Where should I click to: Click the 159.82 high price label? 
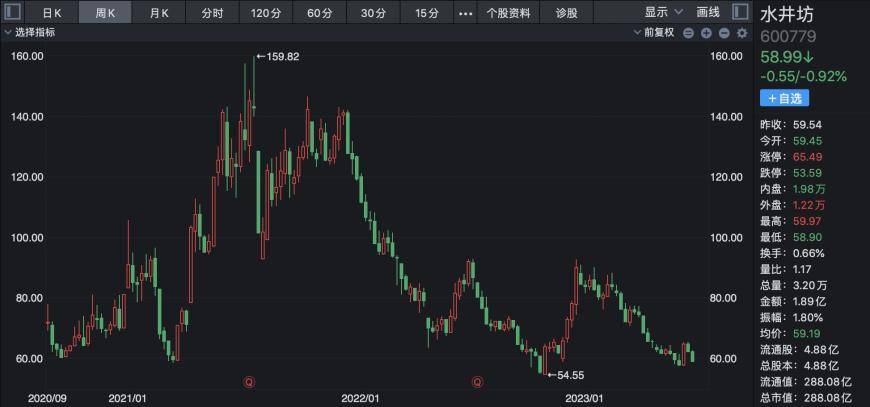277,56
